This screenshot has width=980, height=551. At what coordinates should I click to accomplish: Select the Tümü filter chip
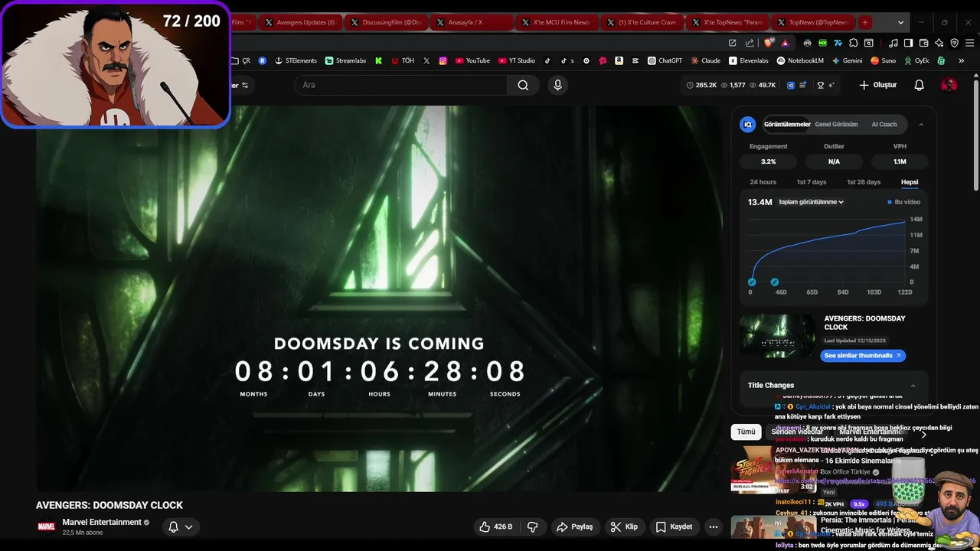click(x=746, y=432)
